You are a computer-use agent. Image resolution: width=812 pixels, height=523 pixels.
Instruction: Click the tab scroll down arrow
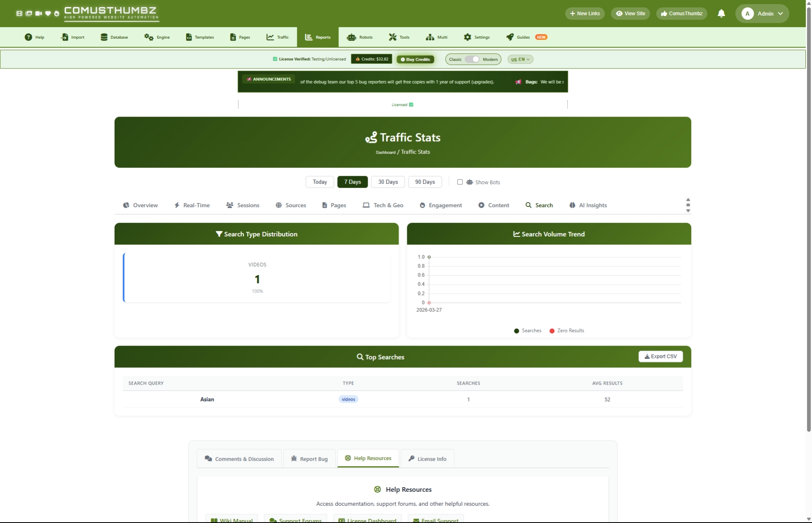pos(688,211)
